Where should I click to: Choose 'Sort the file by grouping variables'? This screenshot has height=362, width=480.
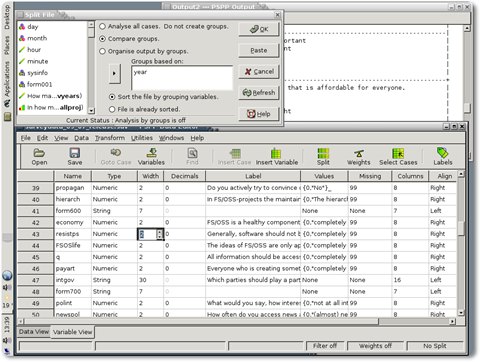pos(112,97)
